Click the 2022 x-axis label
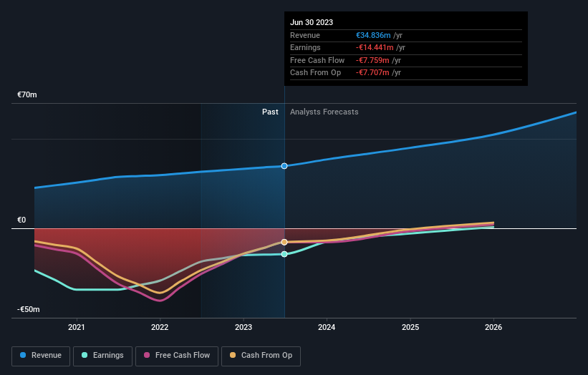Screen dimensions: 588x375 [160, 327]
